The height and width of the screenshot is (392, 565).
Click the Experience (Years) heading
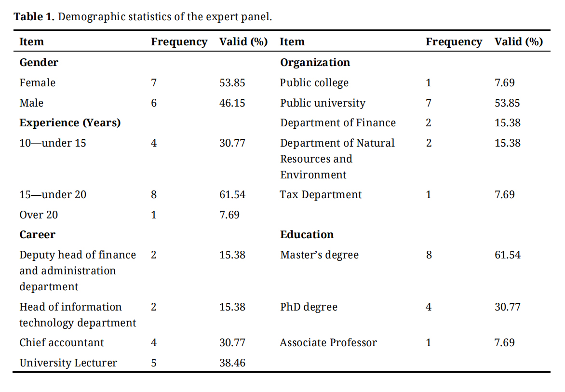[70, 122]
